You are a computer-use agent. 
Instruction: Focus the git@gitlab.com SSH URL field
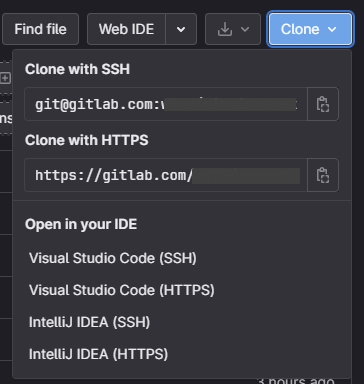(166, 104)
